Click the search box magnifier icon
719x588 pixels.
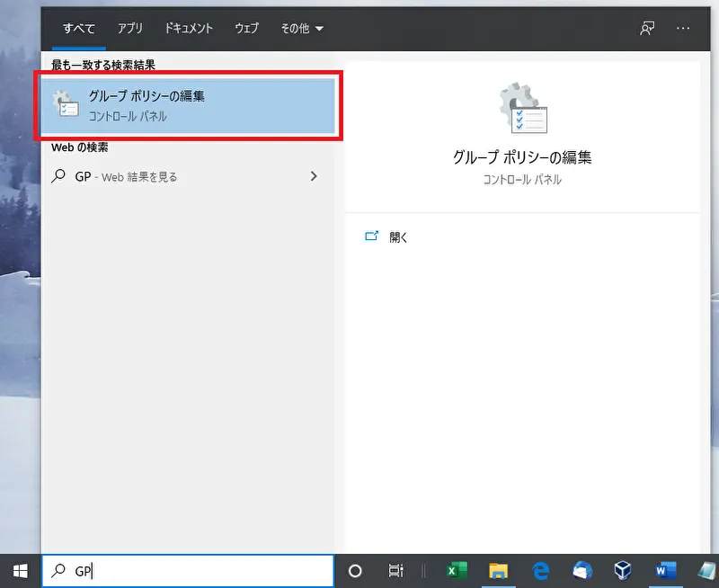coord(58,571)
